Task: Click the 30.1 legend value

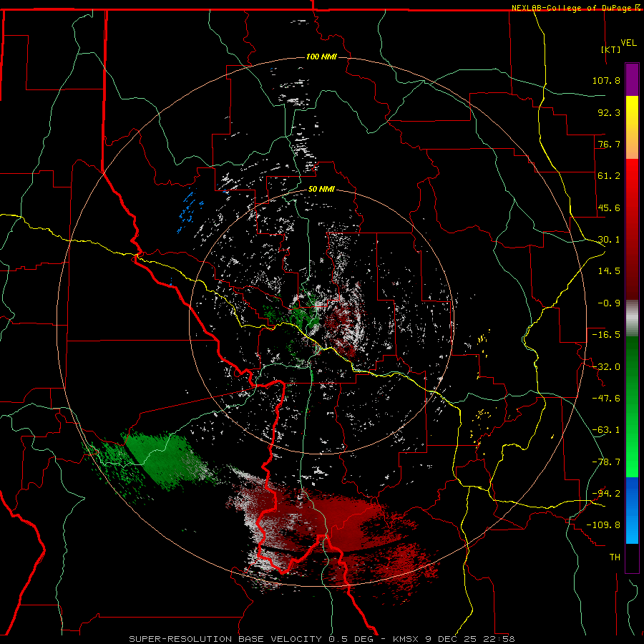Action: pyautogui.click(x=609, y=240)
